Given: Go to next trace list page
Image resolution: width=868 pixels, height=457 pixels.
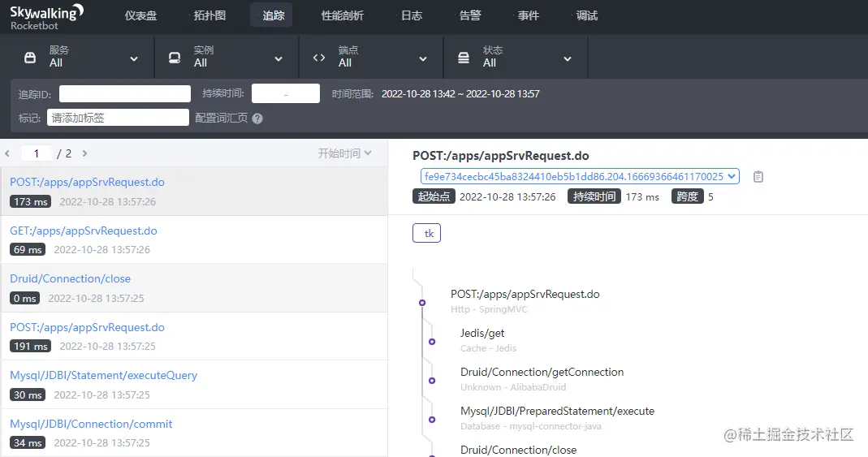Looking at the screenshot, I should (84, 153).
